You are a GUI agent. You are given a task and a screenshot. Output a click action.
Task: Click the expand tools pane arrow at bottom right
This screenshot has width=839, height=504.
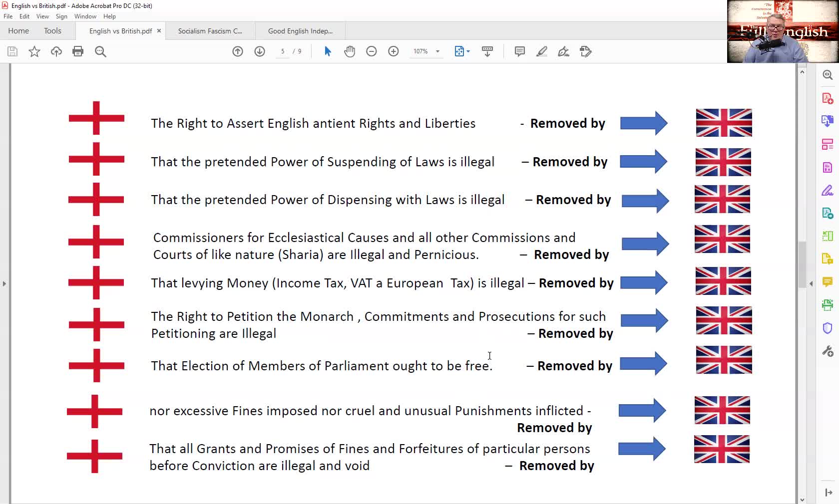point(829,493)
